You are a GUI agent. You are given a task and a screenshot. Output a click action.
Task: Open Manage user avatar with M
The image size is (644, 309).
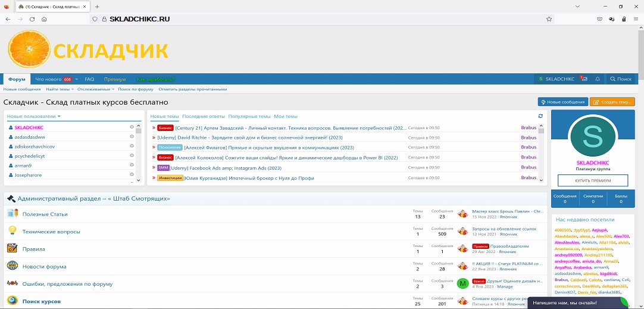tap(462, 283)
